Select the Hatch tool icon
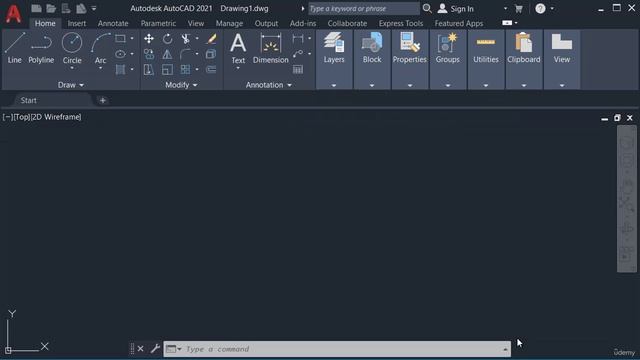The image size is (640, 360). coord(120,69)
